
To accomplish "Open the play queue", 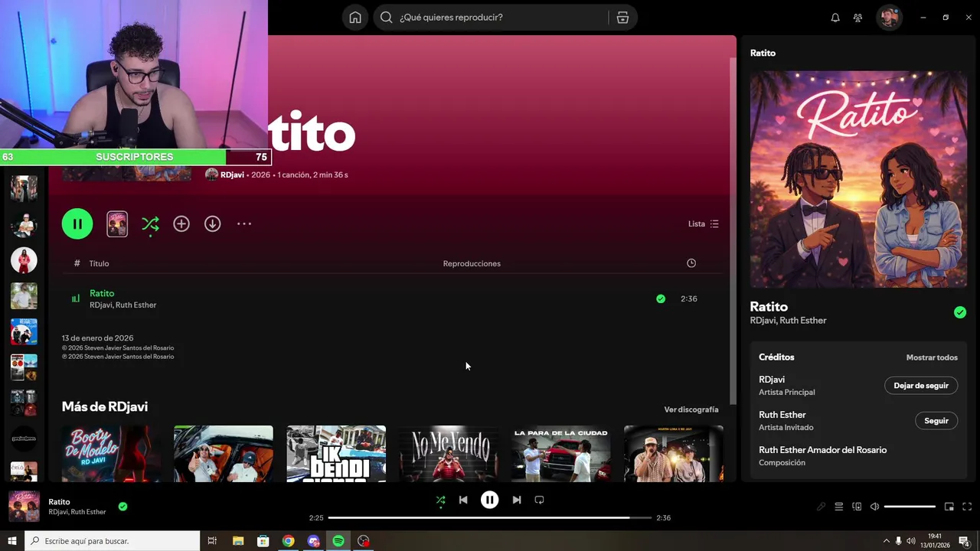I will [x=839, y=507].
